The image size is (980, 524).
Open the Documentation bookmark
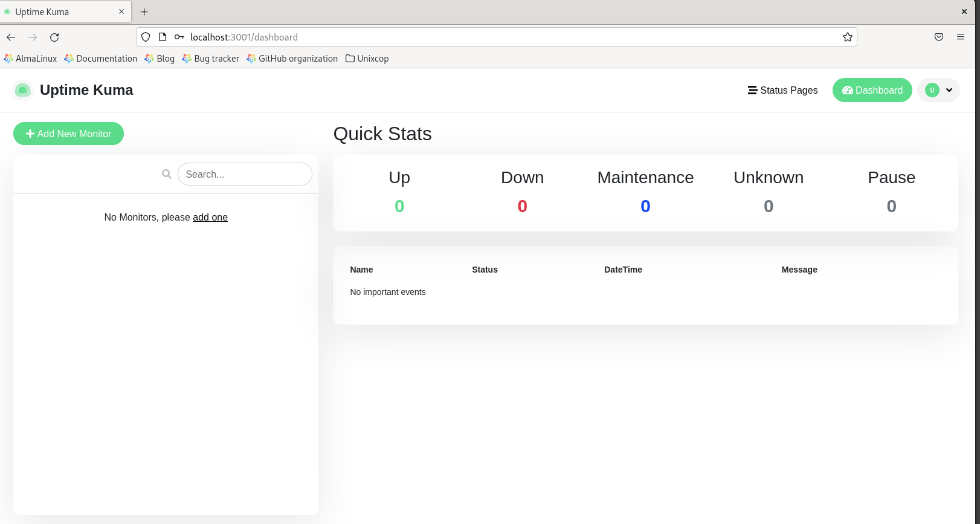[101, 59]
